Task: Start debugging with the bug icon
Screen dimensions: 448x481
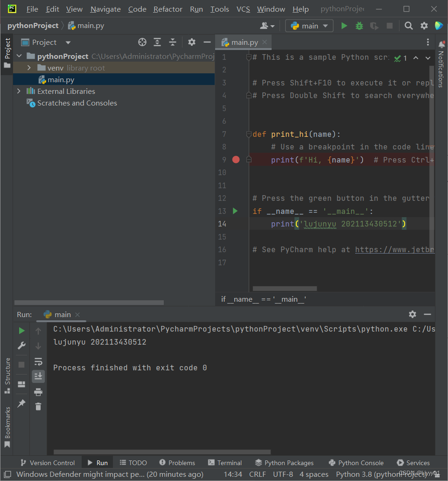Action: (359, 26)
